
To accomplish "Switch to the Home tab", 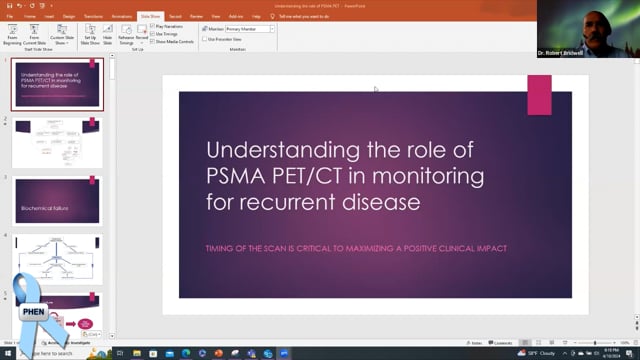I will 30,16.
